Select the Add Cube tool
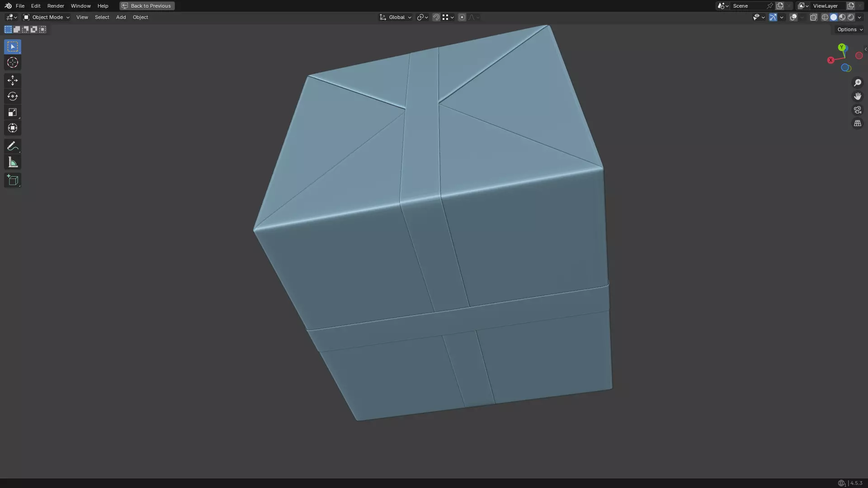Viewport: 868px width, 488px height. 12,180
